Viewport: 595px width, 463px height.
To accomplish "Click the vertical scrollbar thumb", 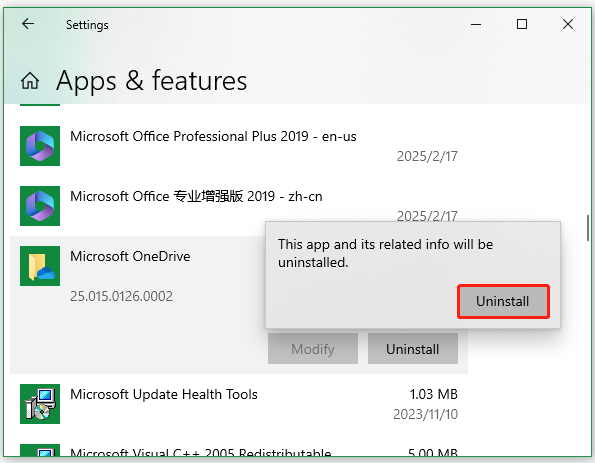I will pos(588,228).
